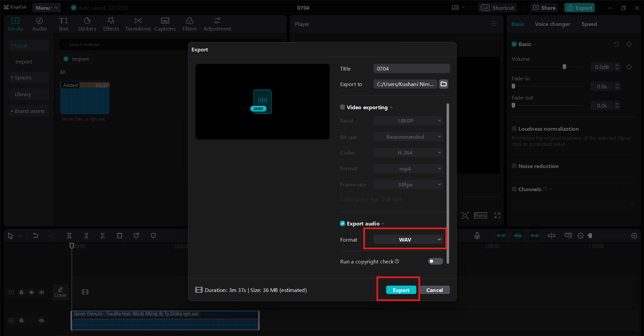Open the Effects tab
644x336 pixels.
111,24
